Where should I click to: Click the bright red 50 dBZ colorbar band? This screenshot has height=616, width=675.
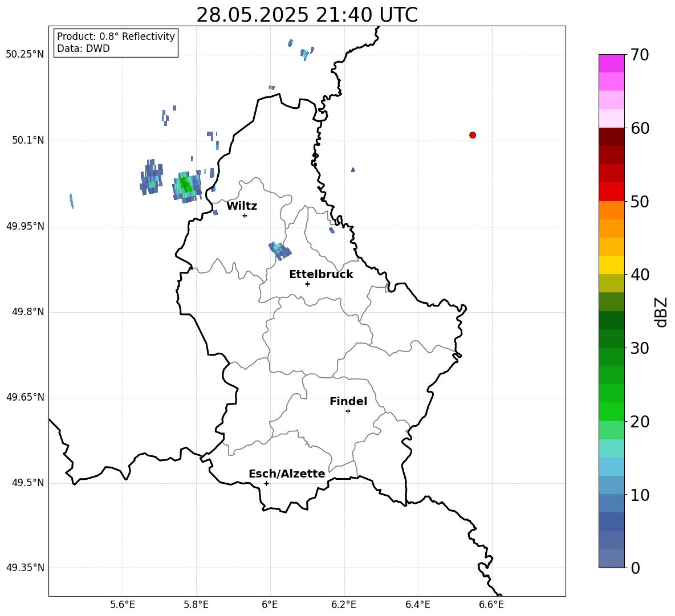pyautogui.click(x=611, y=192)
